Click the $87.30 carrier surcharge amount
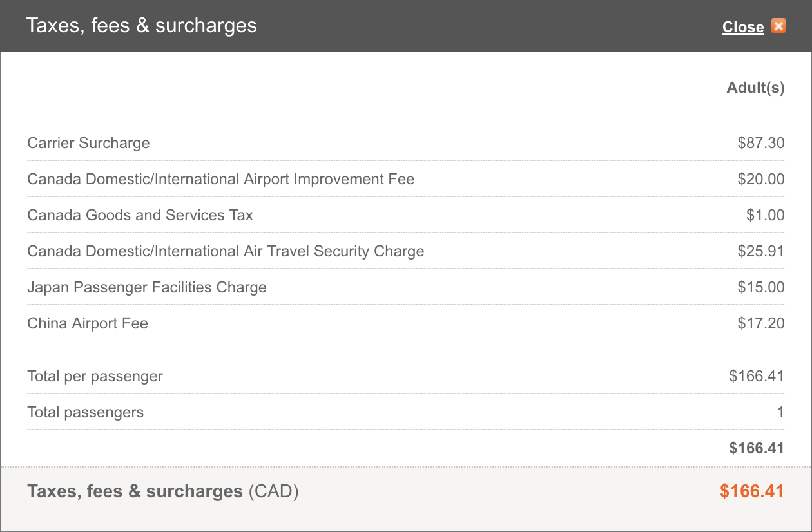The width and height of the screenshot is (812, 532). coord(761,143)
